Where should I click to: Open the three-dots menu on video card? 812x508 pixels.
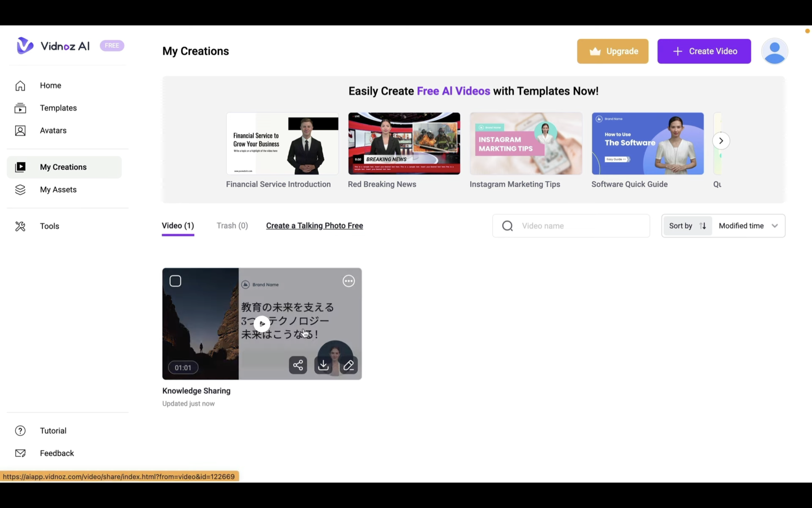tap(348, 281)
